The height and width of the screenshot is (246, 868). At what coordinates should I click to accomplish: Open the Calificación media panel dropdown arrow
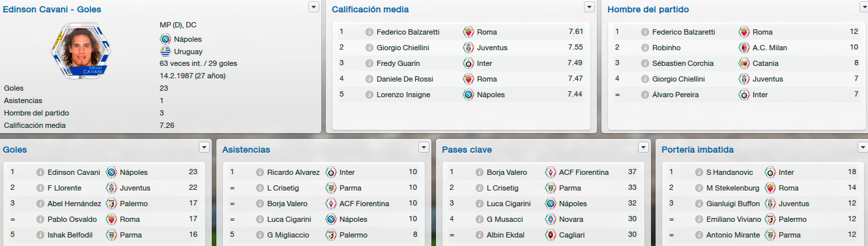pos(589,7)
